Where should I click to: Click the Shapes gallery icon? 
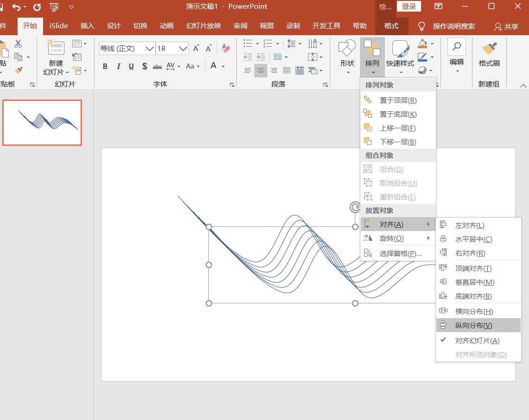point(347,49)
